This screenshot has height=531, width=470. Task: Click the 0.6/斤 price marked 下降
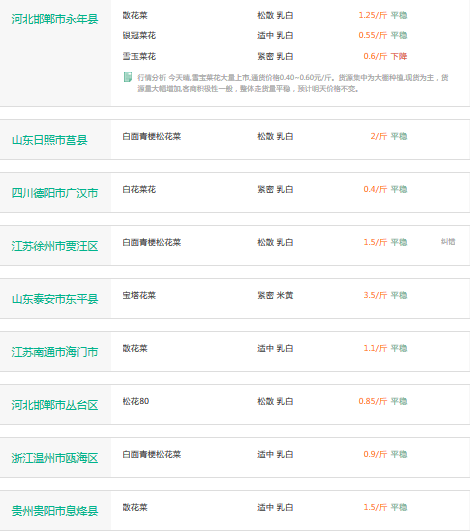(375, 56)
